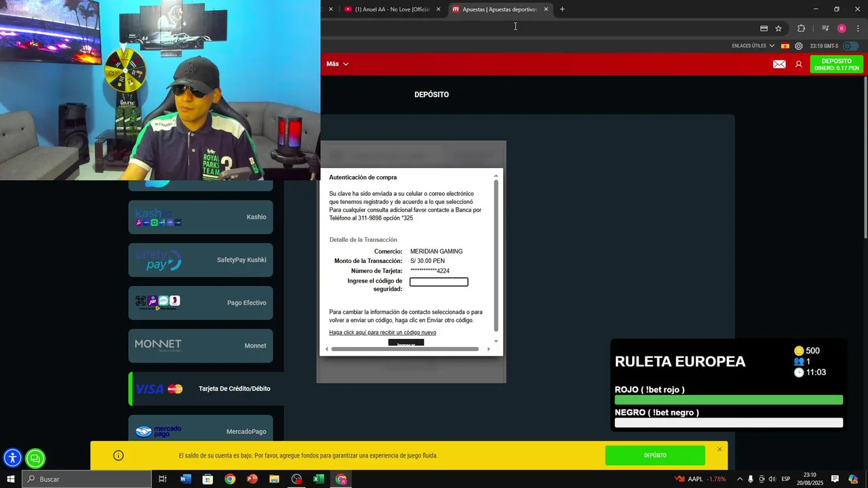Close the Apuestas deportivas tab
The height and width of the screenshot is (488, 868).
546,9
